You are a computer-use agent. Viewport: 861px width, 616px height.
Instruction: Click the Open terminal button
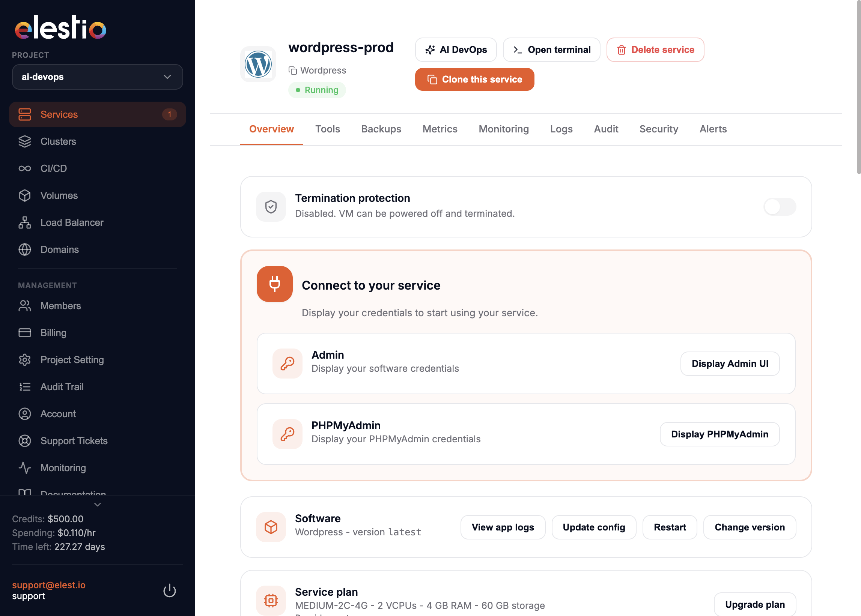coord(551,50)
